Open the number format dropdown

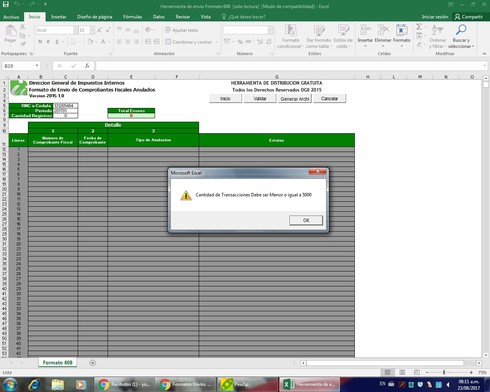tap(270, 30)
